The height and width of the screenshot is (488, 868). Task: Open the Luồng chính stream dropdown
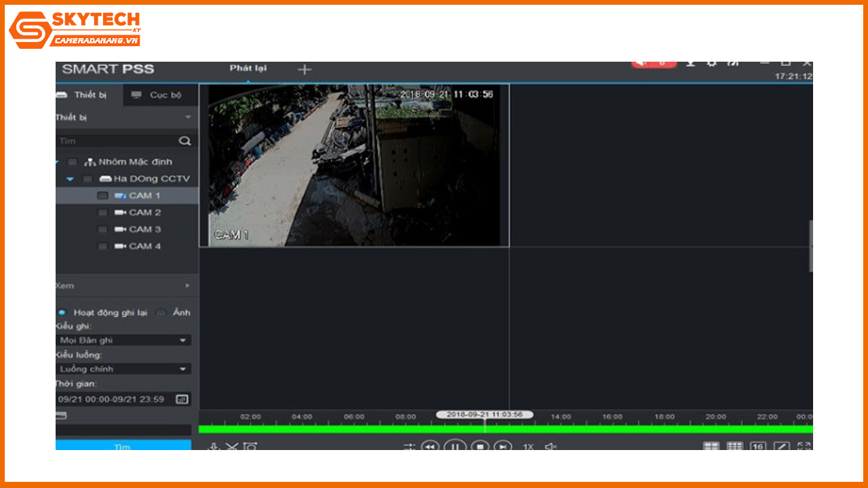click(x=123, y=369)
